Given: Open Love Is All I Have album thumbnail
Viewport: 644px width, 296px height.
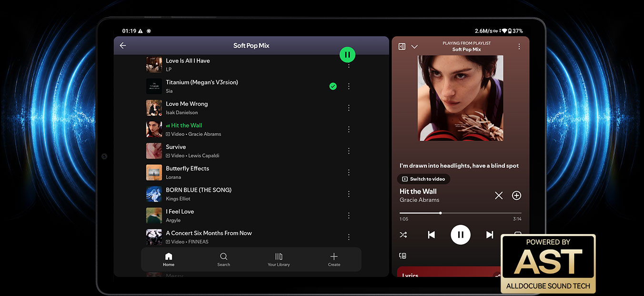Looking at the screenshot, I should 154,65.
